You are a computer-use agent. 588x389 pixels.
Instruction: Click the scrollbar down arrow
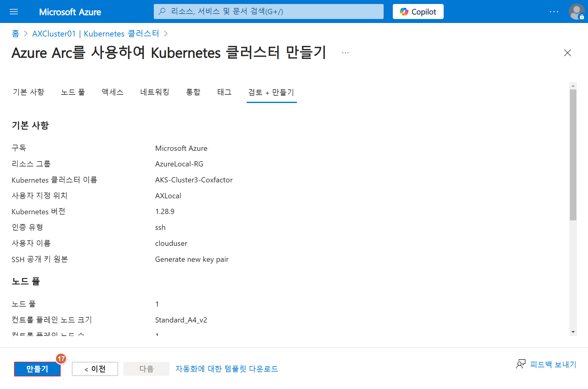[573, 332]
